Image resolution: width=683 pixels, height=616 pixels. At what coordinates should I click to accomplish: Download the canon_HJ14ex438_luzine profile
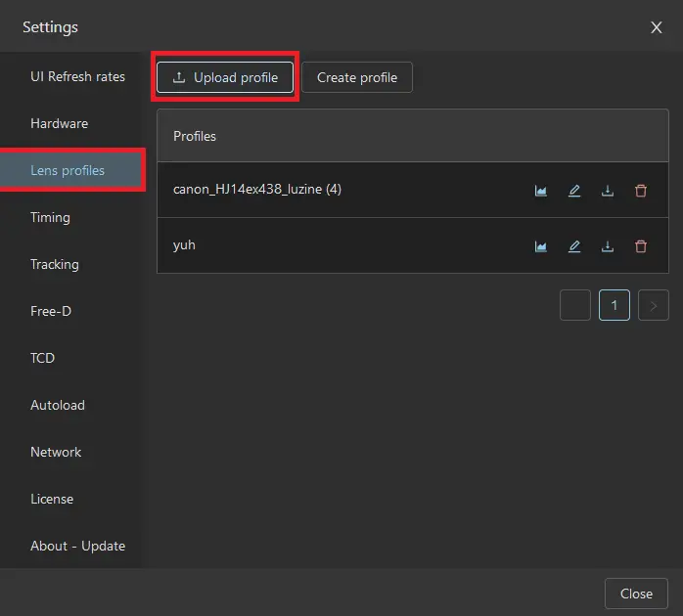pyautogui.click(x=608, y=191)
